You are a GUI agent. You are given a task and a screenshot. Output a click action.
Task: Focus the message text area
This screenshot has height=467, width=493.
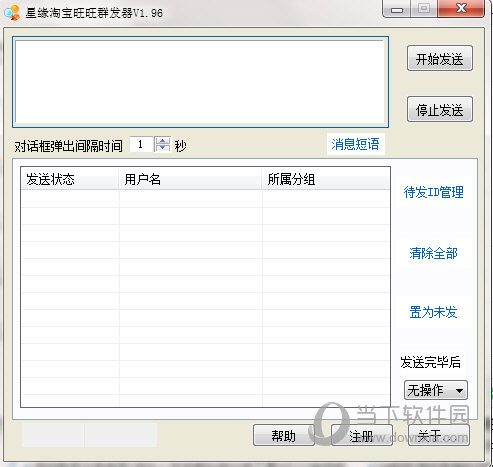click(200, 82)
